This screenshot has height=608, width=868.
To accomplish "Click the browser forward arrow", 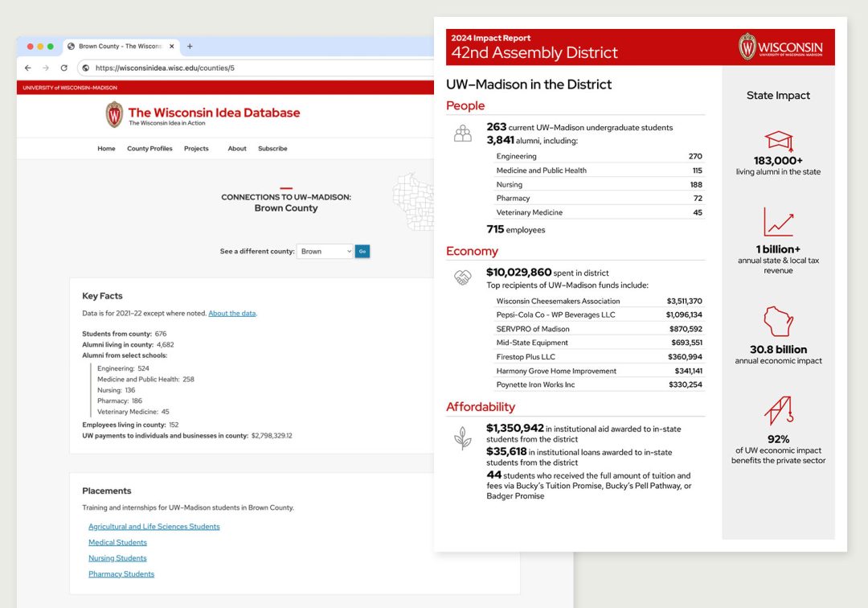I will point(46,68).
